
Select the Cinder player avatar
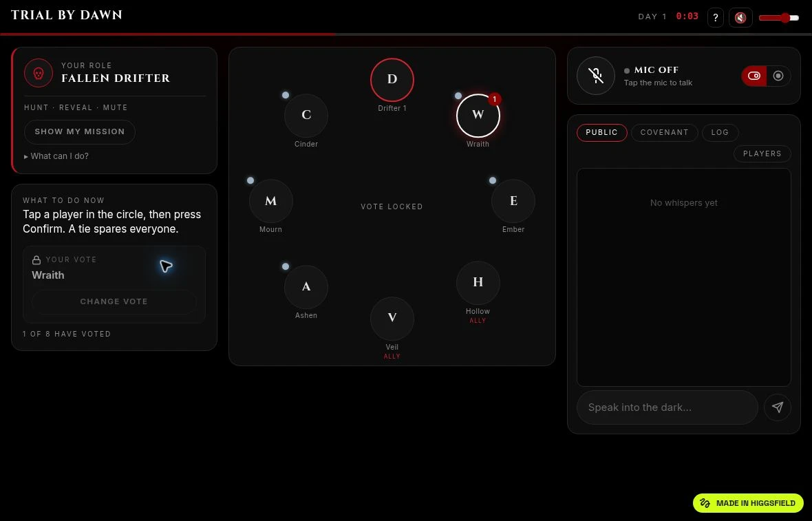[306, 116]
